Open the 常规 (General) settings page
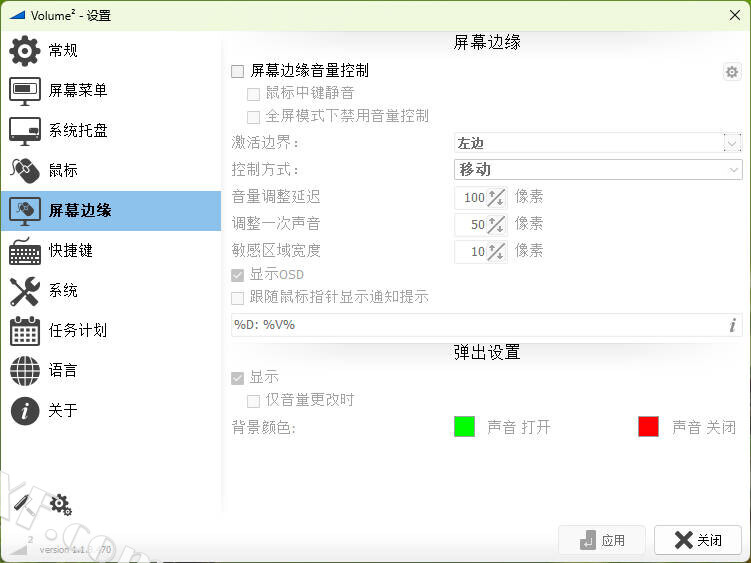The width and height of the screenshot is (751, 563). click(x=60, y=51)
